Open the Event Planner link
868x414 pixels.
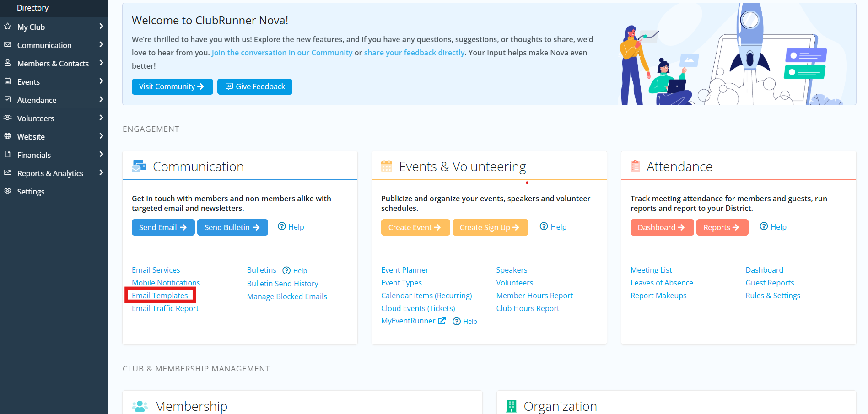click(404, 270)
